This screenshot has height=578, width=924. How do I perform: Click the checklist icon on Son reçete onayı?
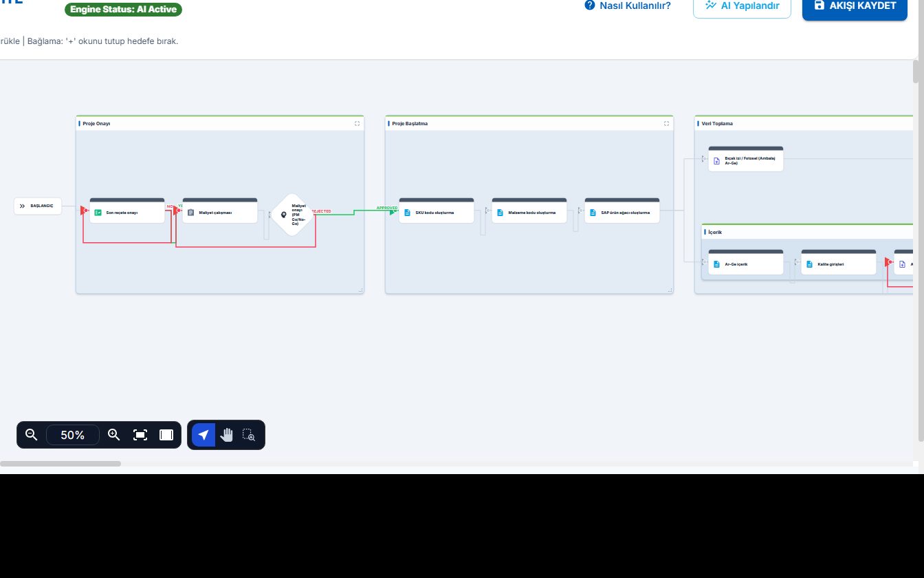pos(98,213)
